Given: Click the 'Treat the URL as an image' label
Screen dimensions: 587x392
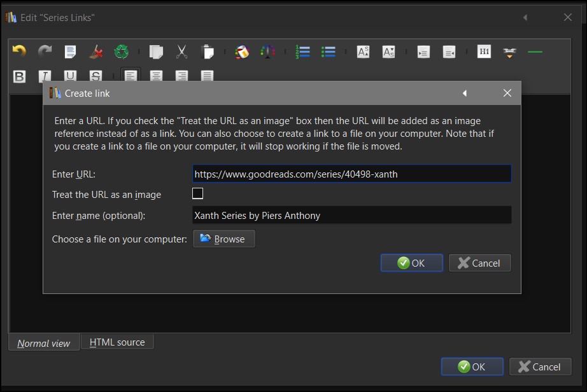Looking at the screenshot, I should [107, 195].
